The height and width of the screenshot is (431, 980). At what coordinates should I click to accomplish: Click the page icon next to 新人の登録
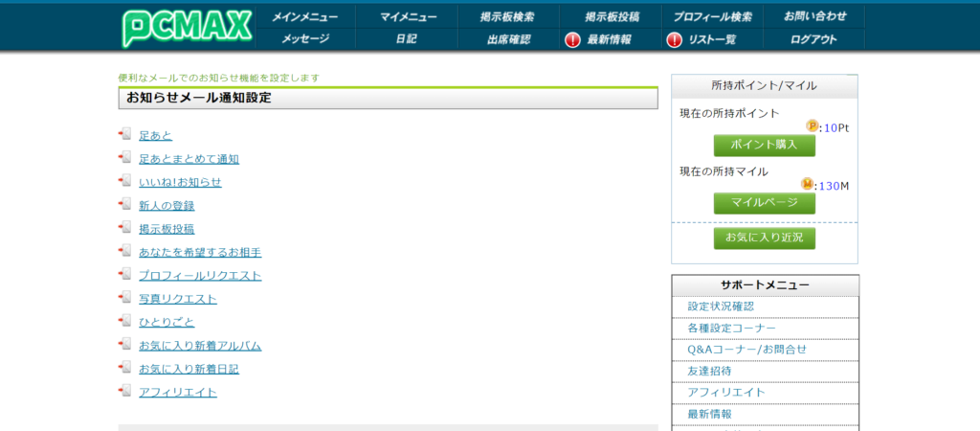125,205
